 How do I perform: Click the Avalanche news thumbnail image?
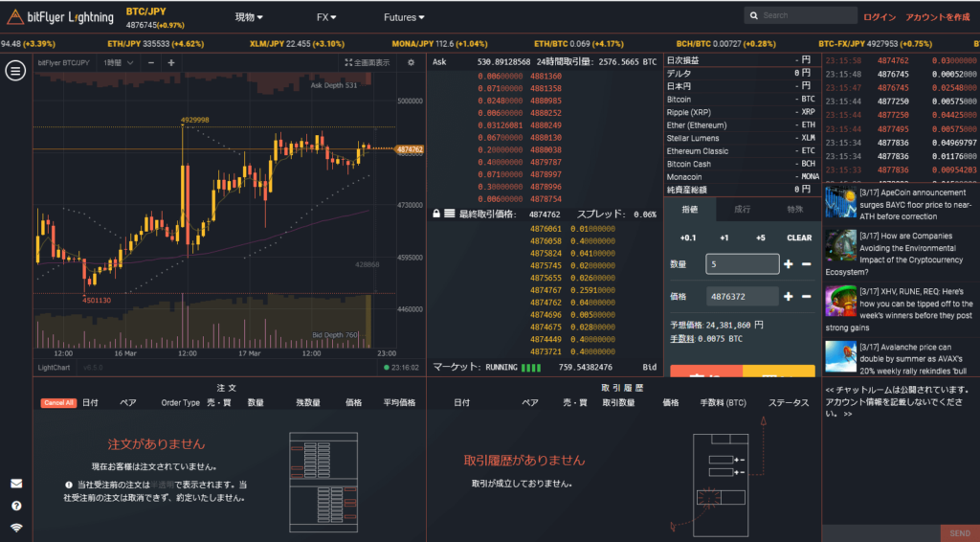point(840,357)
